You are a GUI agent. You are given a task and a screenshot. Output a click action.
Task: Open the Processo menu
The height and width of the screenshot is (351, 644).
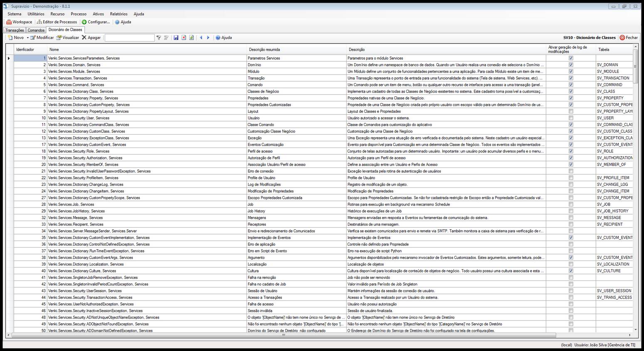tap(79, 14)
